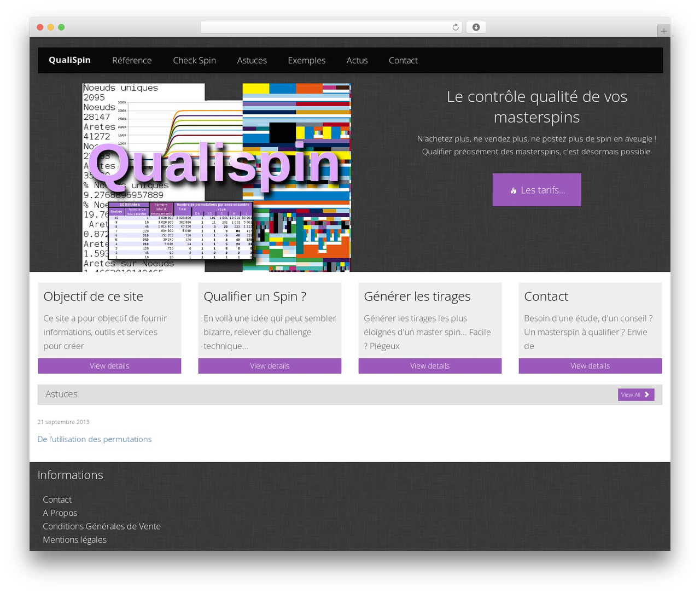Close the window with the red button

tap(40, 27)
